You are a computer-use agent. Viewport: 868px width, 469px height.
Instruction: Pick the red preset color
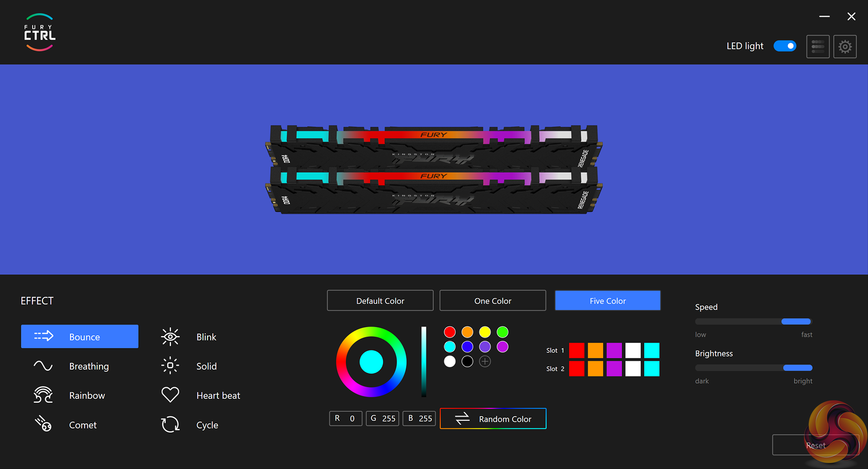450,333
